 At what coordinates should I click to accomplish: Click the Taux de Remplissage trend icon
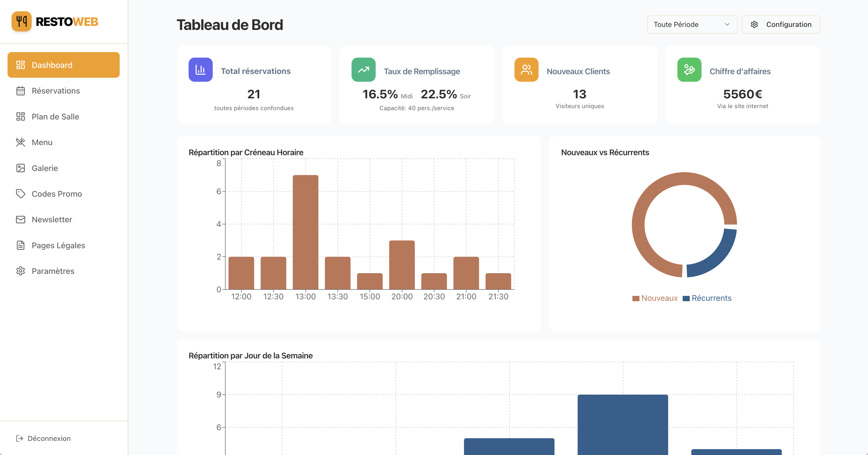click(x=363, y=70)
